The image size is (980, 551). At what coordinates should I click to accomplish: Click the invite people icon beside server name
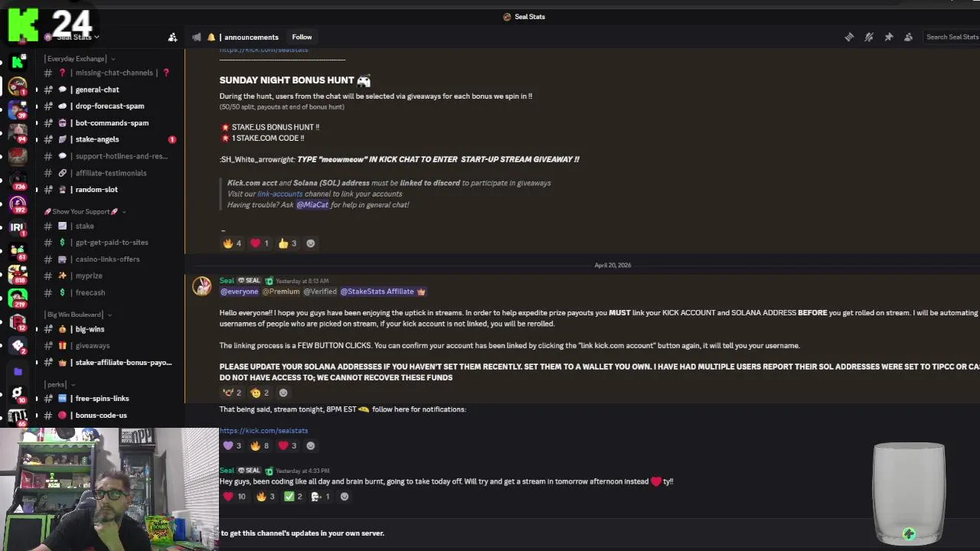click(172, 37)
